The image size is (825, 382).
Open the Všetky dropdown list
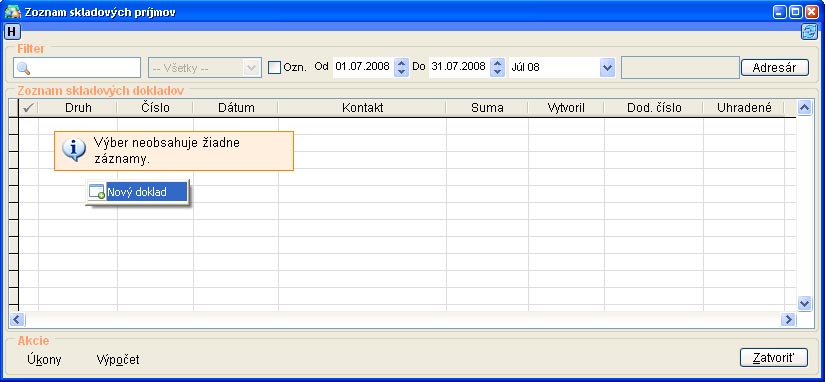pyautogui.click(x=251, y=67)
